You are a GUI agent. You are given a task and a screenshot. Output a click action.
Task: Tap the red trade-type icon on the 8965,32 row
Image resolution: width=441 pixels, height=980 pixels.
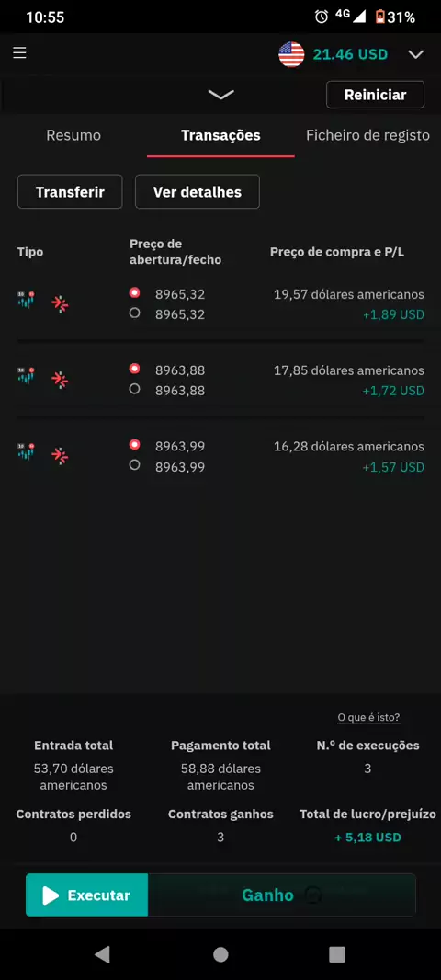coord(60,303)
